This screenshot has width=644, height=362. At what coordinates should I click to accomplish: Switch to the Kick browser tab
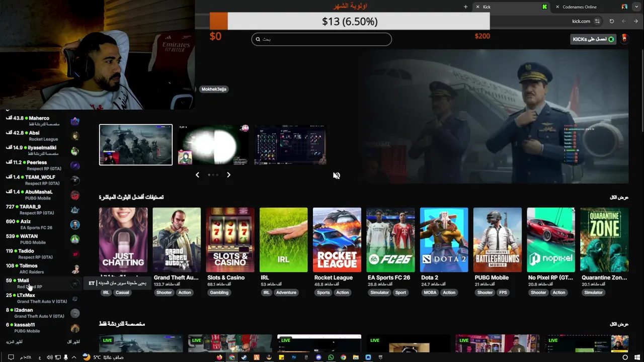[511, 7]
